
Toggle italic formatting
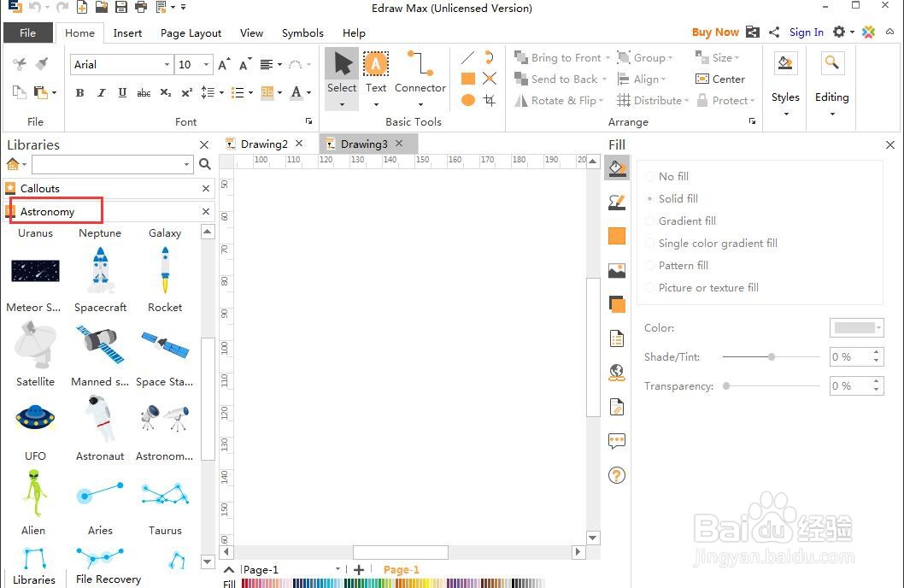click(102, 92)
